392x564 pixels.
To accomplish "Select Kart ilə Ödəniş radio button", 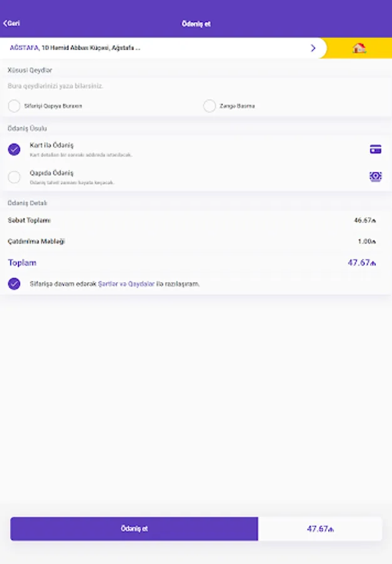I will 14,149.
